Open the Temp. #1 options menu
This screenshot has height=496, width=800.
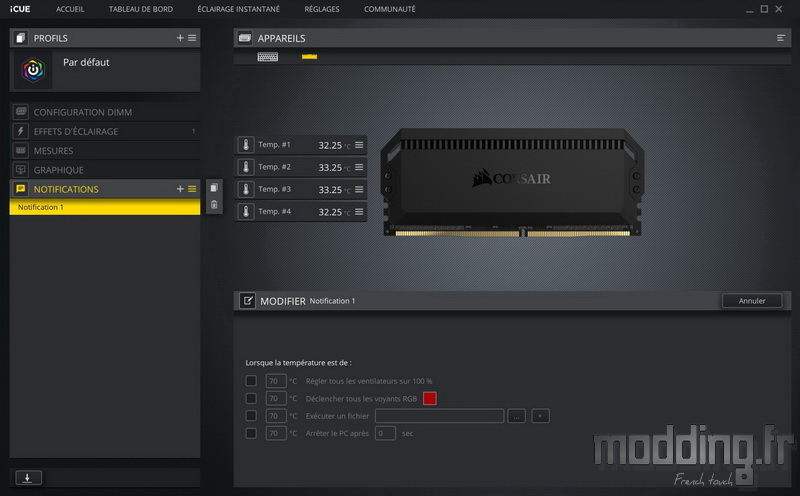(359, 145)
